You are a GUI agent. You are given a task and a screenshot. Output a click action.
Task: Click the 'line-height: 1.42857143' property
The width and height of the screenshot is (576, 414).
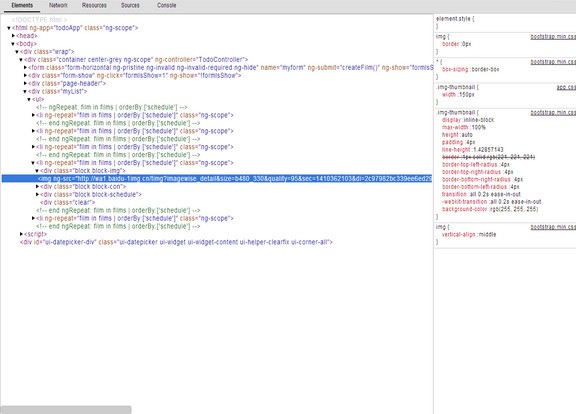[x=472, y=150]
